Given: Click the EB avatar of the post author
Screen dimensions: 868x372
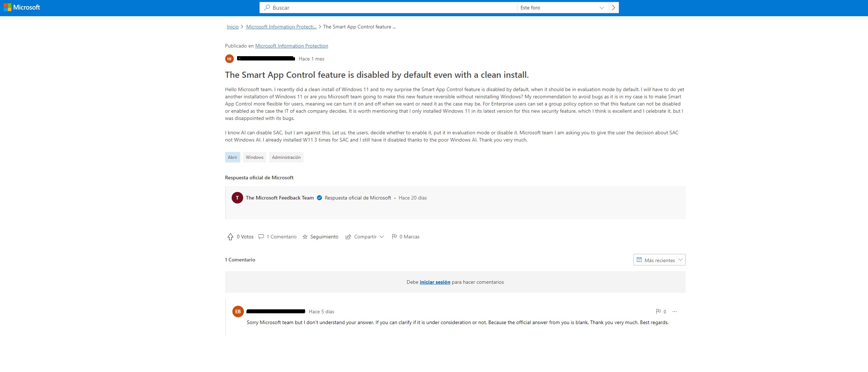Looking at the screenshot, I should 230,59.
